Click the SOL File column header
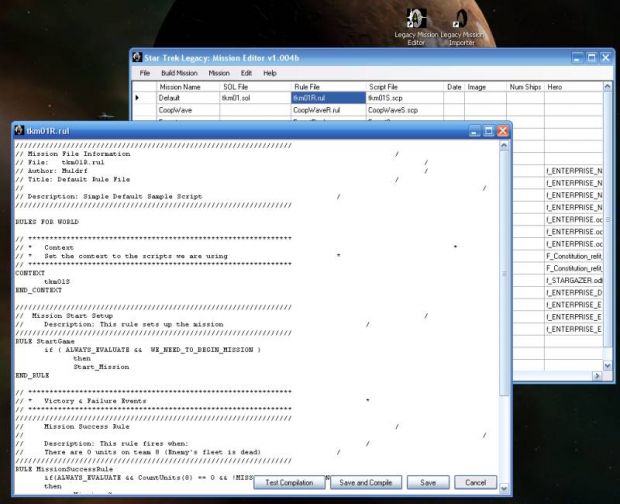Viewport: 620px width, 504px height. pyautogui.click(x=255, y=87)
